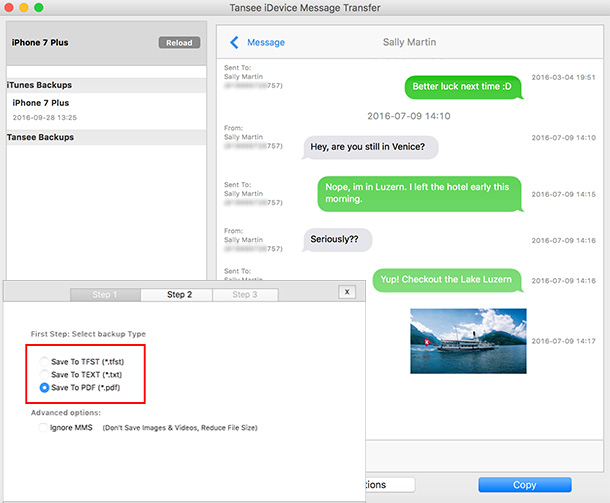Switch to the Step 2 tab
The height and width of the screenshot is (503, 610).
click(179, 295)
